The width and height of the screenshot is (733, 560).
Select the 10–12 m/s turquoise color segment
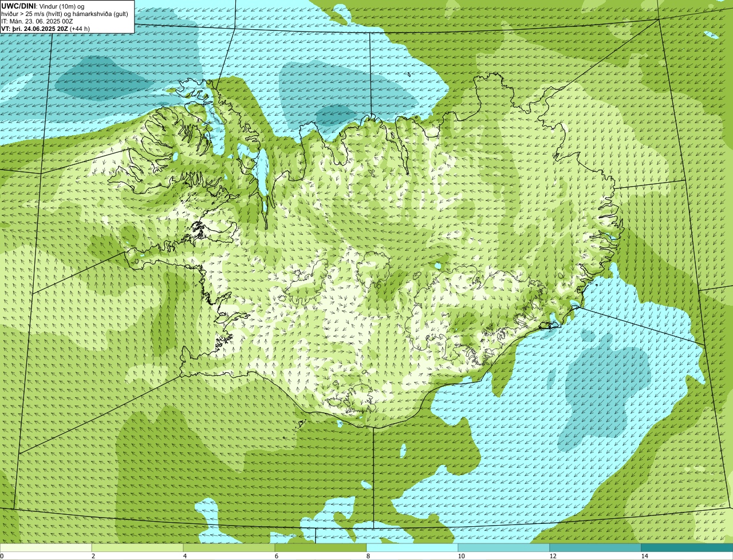coord(504,547)
